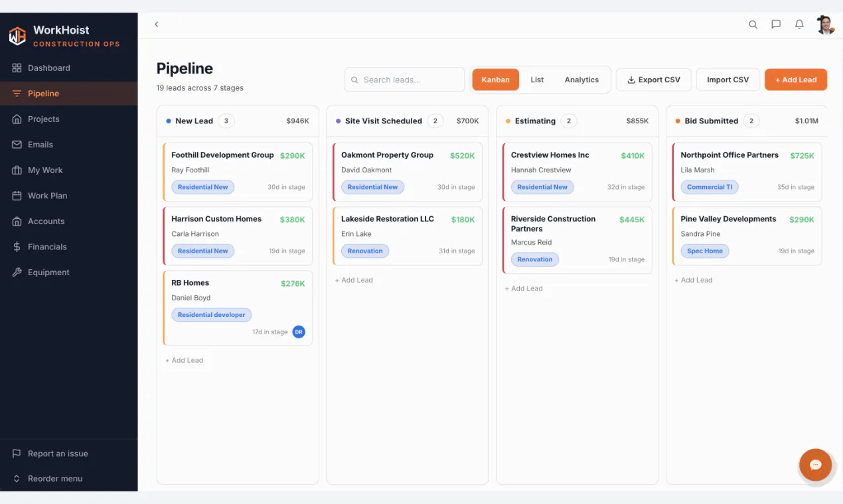Open My Work in the sidebar

(x=69, y=170)
